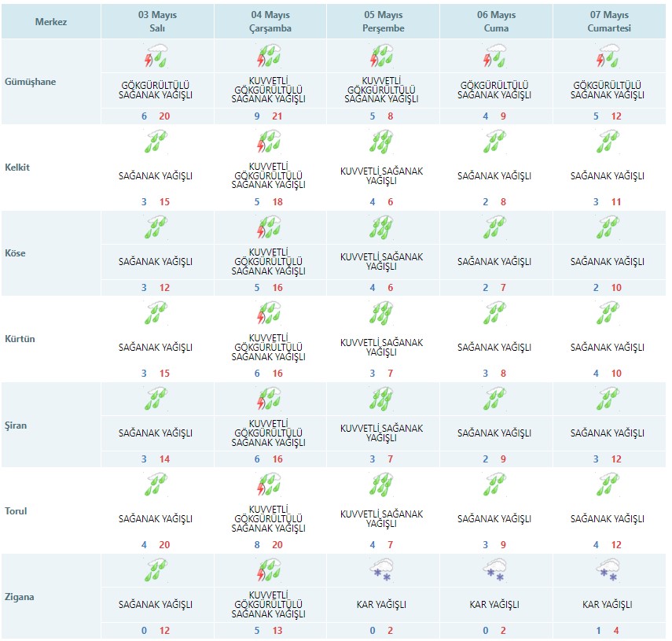Viewport: 672px width, 641px height.
Task: Click Zigana snow icon for 05 Mayıs
Action: [382, 571]
